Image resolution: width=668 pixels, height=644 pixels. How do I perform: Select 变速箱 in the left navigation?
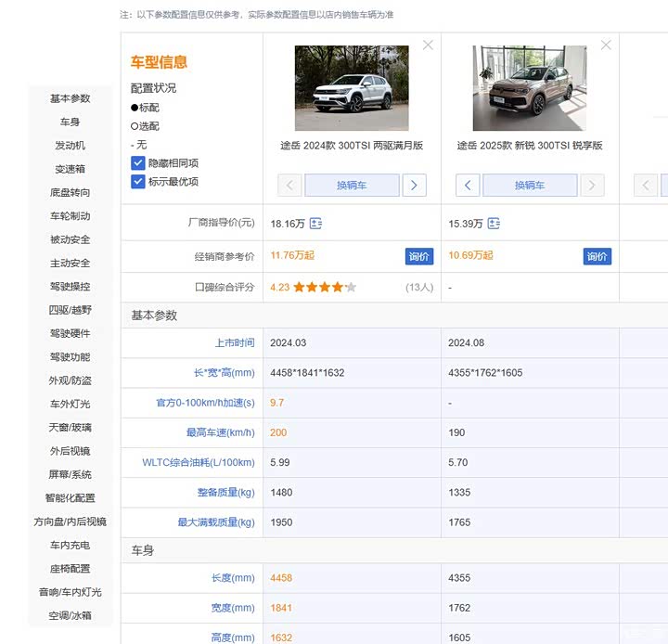pos(70,169)
